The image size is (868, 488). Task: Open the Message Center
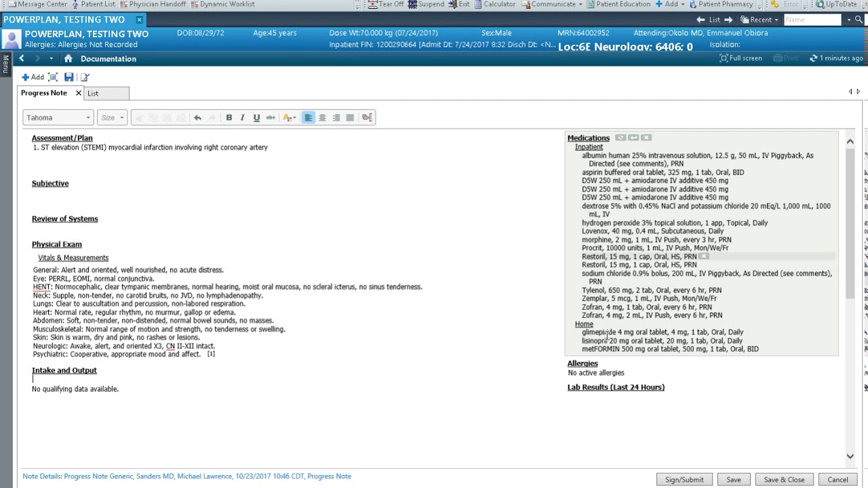click(x=37, y=4)
